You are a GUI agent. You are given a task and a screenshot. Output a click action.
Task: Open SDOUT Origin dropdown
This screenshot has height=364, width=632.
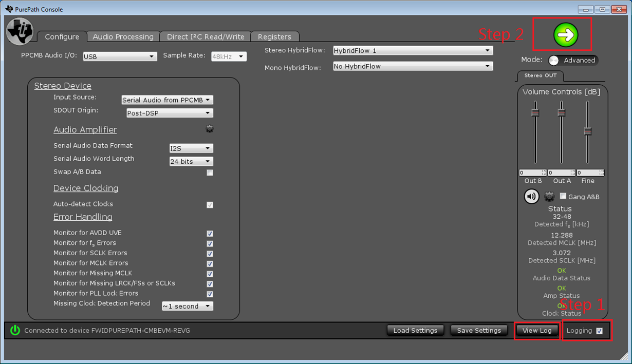pyautogui.click(x=170, y=113)
